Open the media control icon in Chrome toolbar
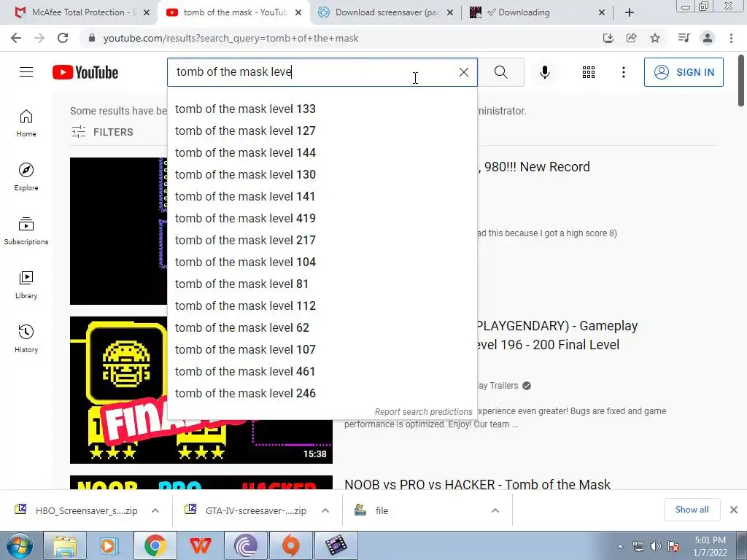 [x=684, y=38]
